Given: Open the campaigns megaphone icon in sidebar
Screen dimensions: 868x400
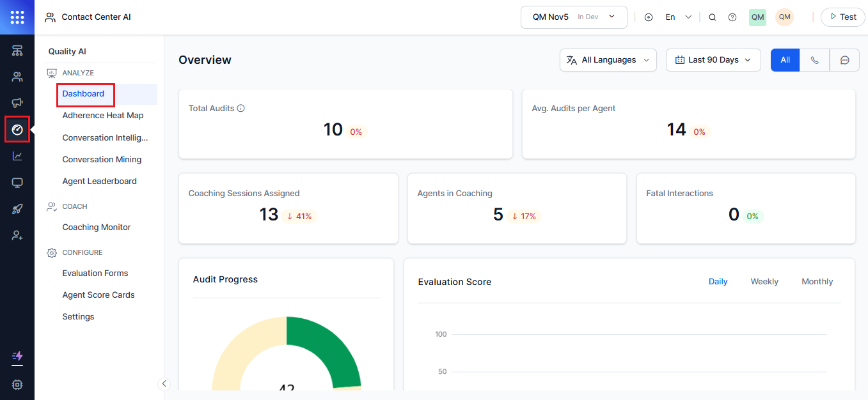Looking at the screenshot, I should (17, 103).
